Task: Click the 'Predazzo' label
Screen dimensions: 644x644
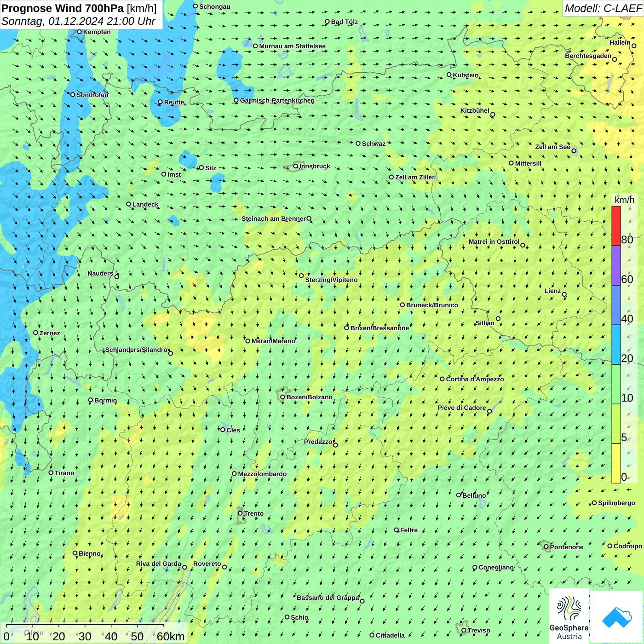Action: pos(318,442)
